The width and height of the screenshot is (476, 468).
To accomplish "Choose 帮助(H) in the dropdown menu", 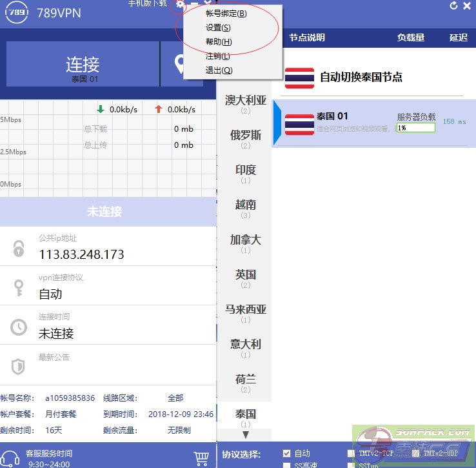I will pos(218,42).
